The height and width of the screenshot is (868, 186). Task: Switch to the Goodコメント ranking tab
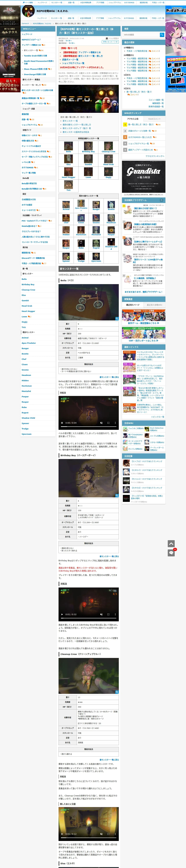(x=154, y=119)
